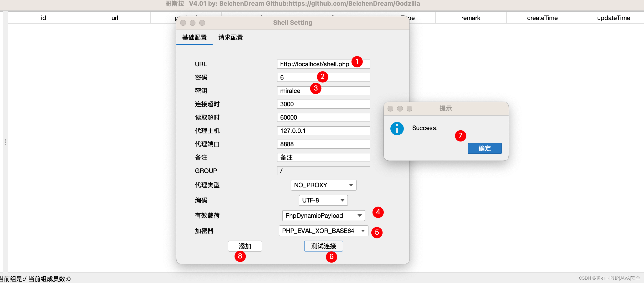
Task: Click the 提示 dialog zoom button
Action: click(409, 109)
